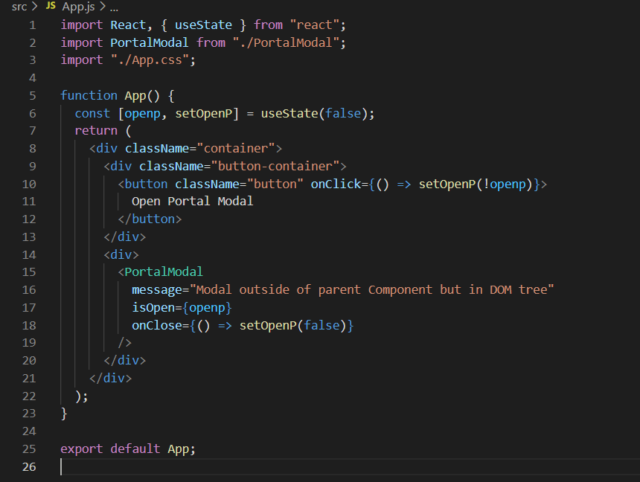Click the './App.css' import string

coord(149,60)
